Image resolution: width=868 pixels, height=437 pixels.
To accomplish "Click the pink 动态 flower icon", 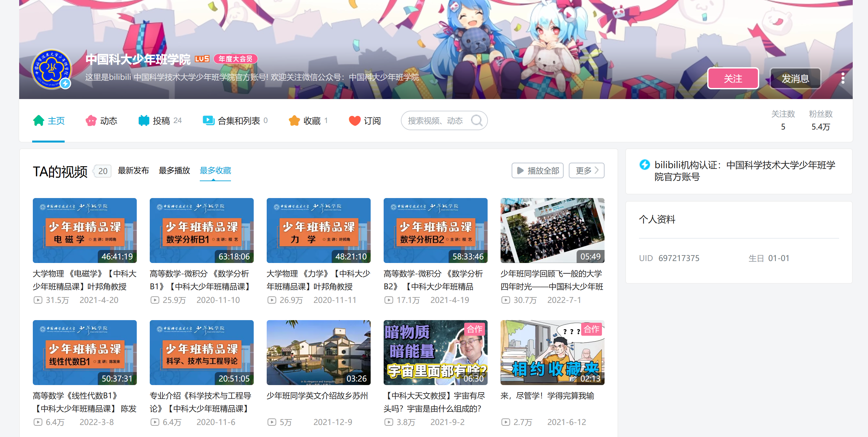I will (91, 120).
